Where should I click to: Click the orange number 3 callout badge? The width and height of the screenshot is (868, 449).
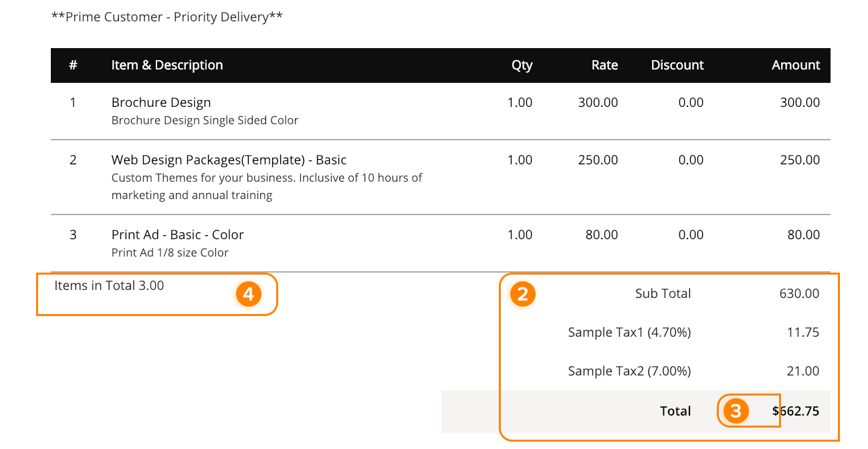(736, 412)
